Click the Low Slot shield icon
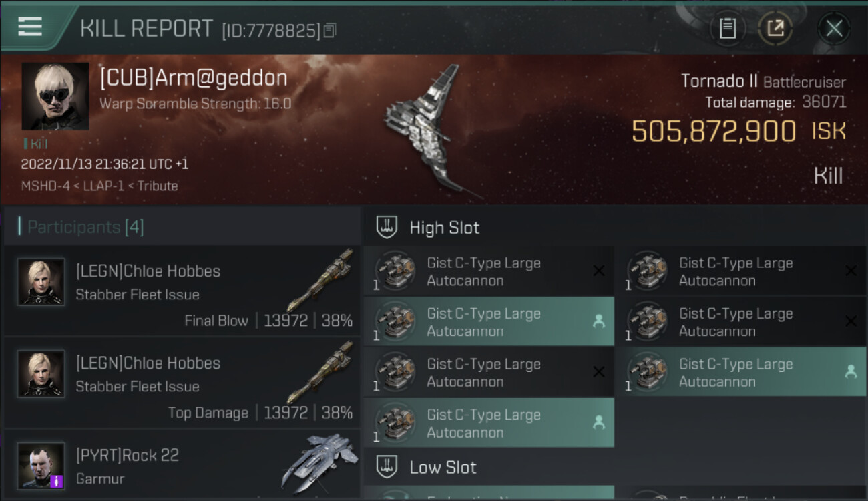Screen dimensions: 868x501 (x=387, y=467)
